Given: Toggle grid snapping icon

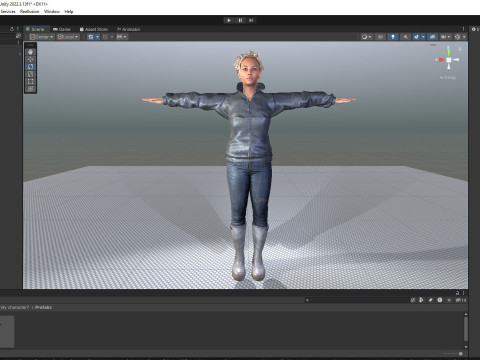Looking at the screenshot, I should coord(106,37).
